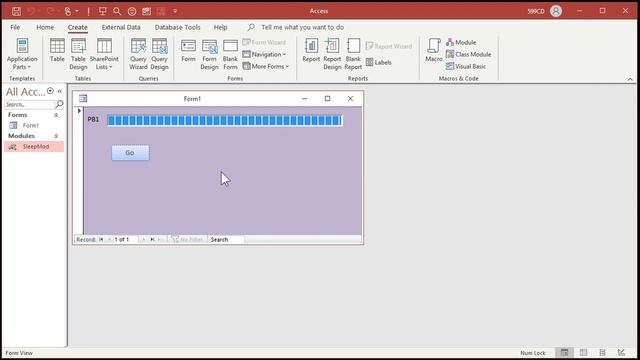
Task: Switch to External Data tab
Action: (x=121, y=27)
